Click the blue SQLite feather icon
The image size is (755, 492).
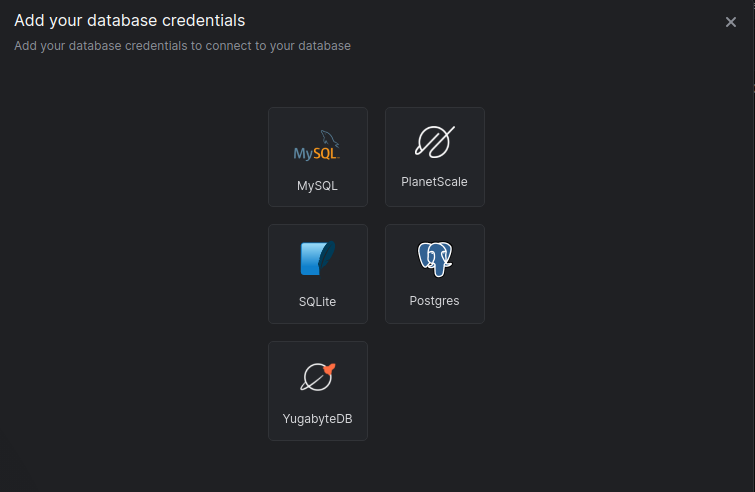317,260
